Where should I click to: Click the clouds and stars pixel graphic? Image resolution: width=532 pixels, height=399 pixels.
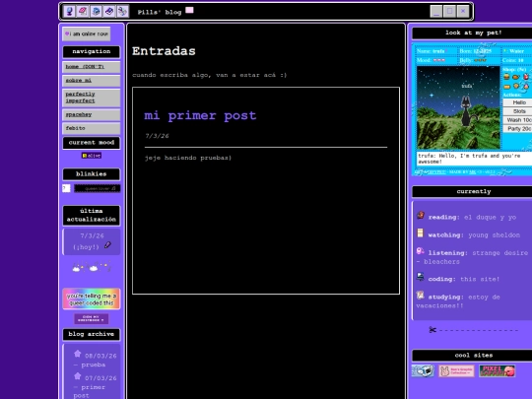pyautogui.click(x=92, y=267)
